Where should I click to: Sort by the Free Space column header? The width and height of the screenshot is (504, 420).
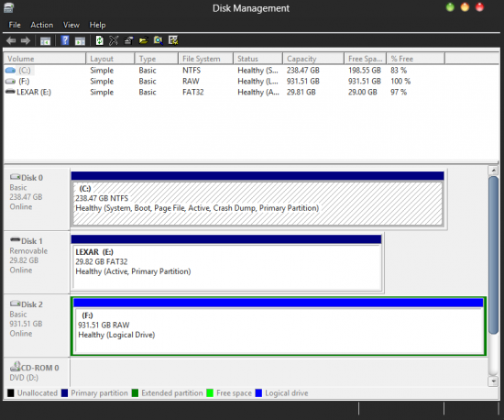point(365,59)
